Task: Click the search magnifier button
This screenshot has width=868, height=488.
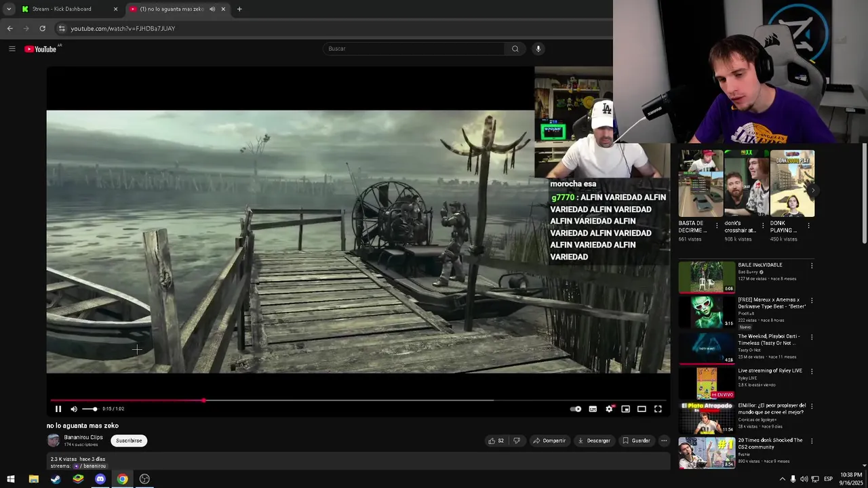Action: tap(515, 49)
